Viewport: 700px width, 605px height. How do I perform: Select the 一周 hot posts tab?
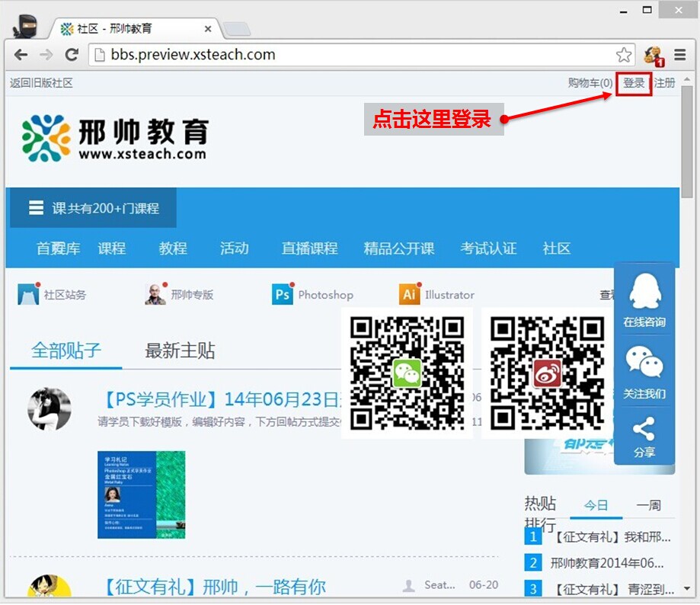point(648,505)
